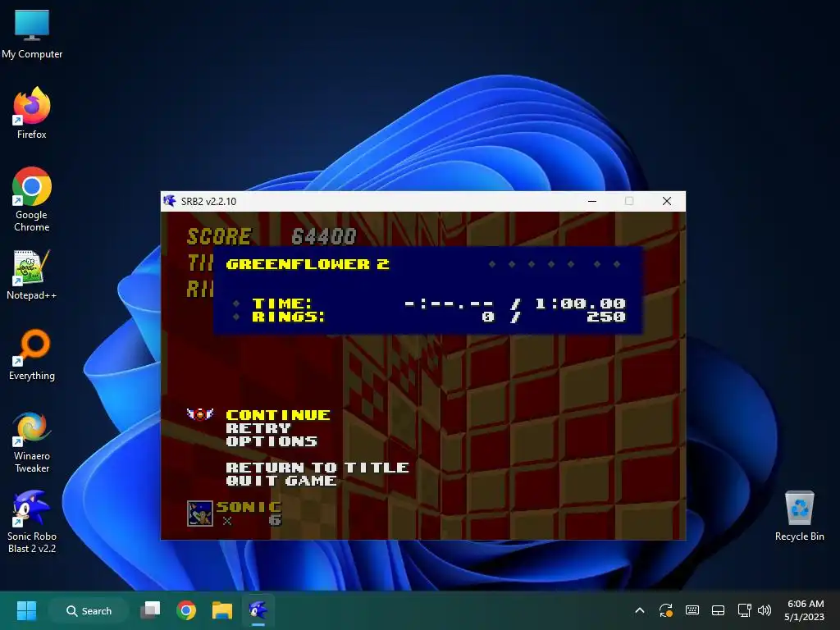Open Task View on taskbar
Viewport: 840px width, 630px height.
click(151, 610)
